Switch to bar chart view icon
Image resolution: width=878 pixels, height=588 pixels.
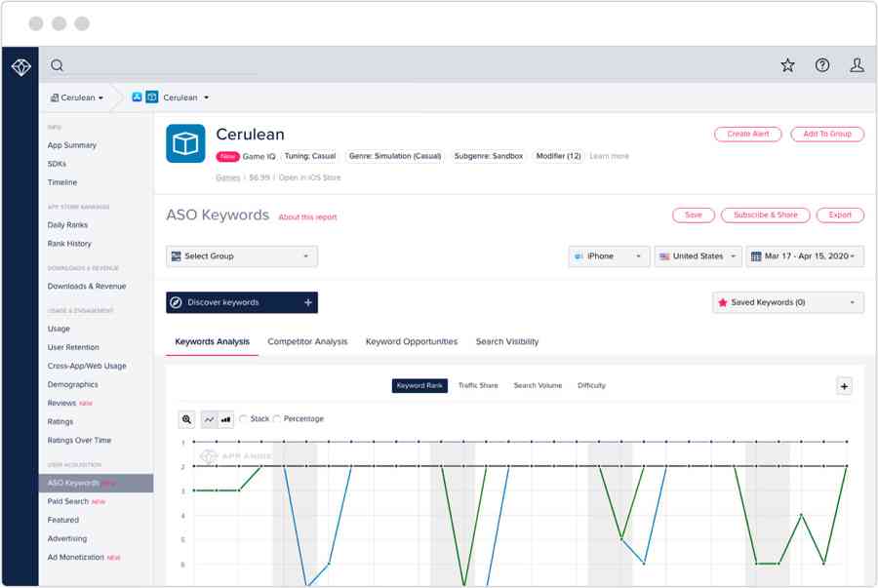(x=225, y=419)
